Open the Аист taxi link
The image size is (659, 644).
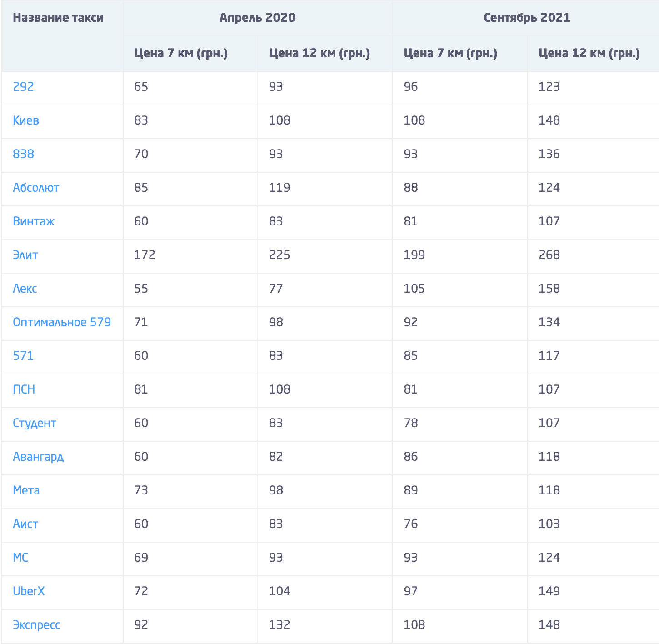[25, 524]
